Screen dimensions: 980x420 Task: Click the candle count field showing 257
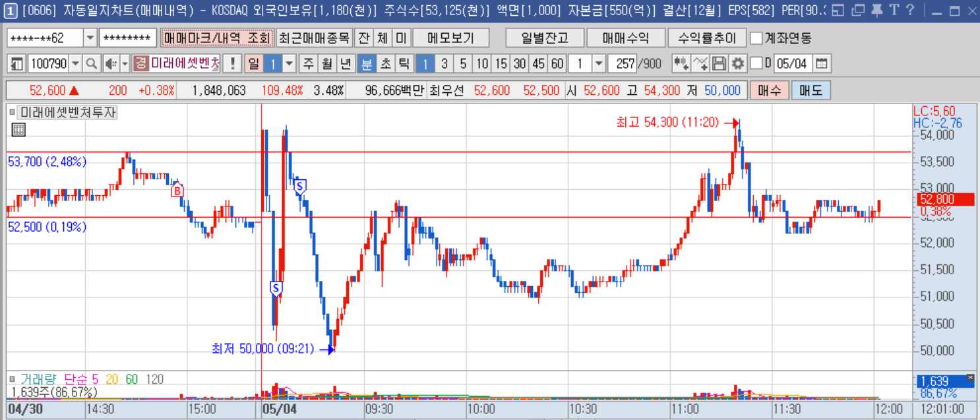click(621, 64)
